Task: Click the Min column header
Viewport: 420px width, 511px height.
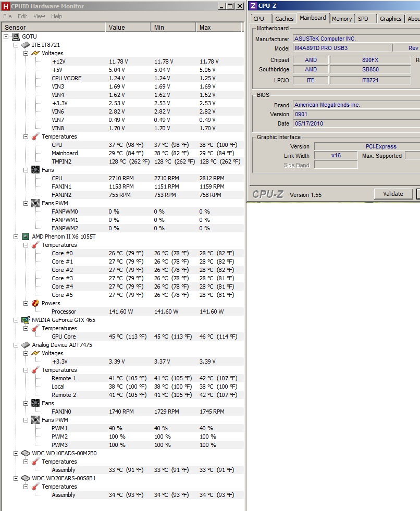Action: pos(173,28)
